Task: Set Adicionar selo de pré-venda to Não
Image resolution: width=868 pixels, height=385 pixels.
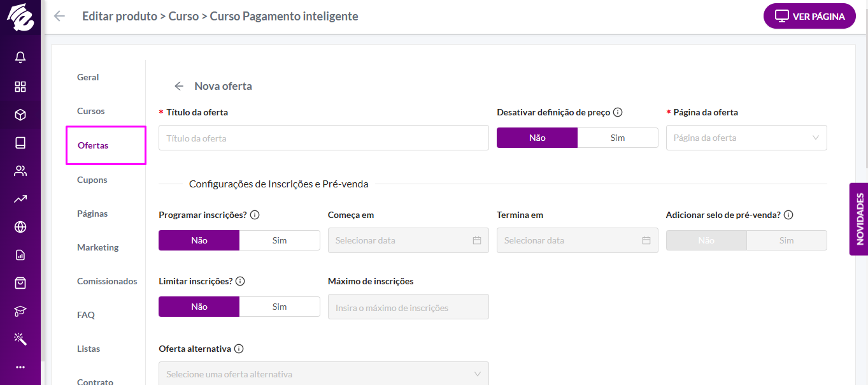Action: coord(706,240)
